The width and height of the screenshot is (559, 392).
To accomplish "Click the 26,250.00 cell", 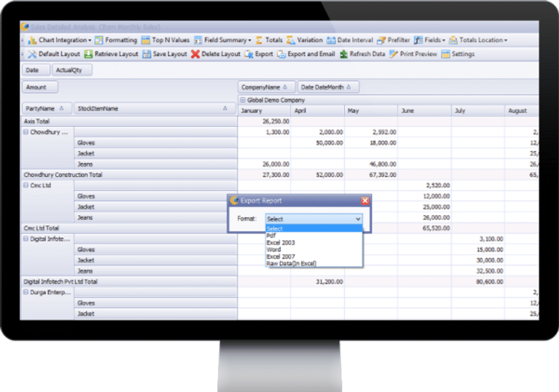I will pyautogui.click(x=264, y=122).
